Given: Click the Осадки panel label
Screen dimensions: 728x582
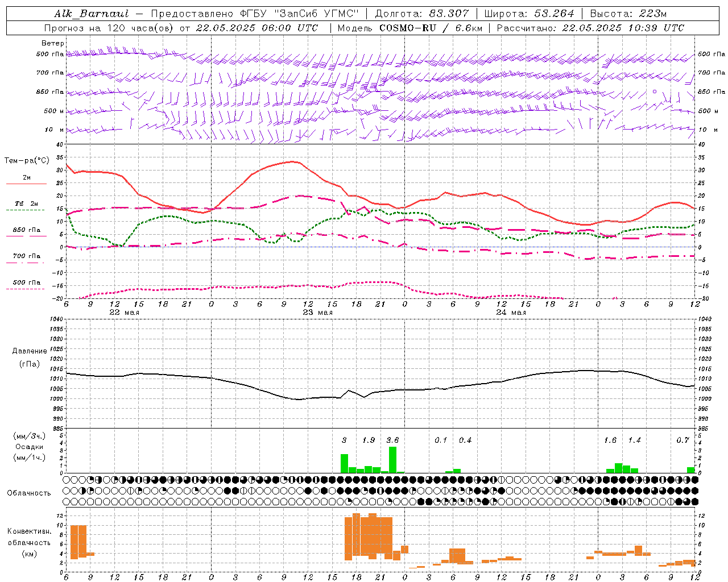Looking at the screenshot, I should (29, 447).
